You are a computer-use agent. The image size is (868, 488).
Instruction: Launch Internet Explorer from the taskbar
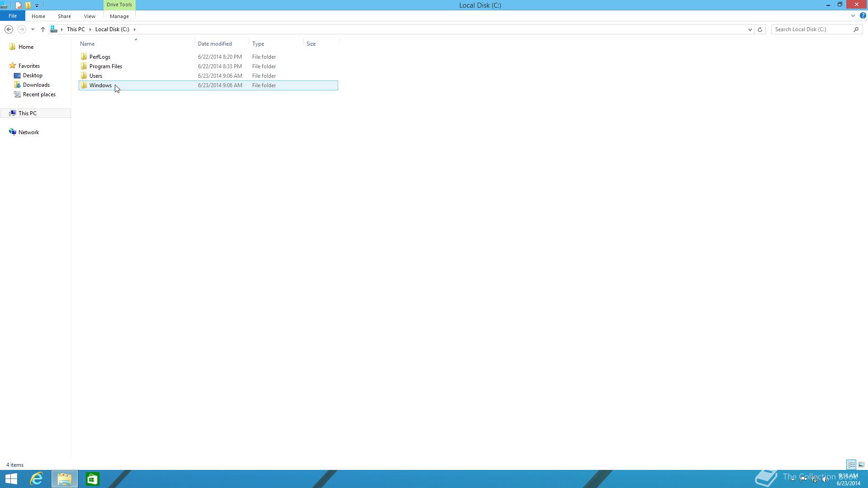pyautogui.click(x=37, y=479)
